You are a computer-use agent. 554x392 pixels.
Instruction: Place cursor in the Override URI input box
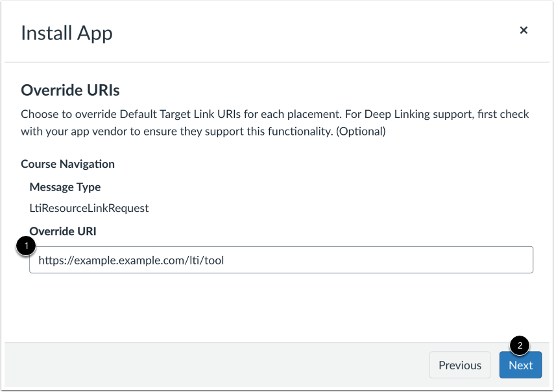pos(282,259)
